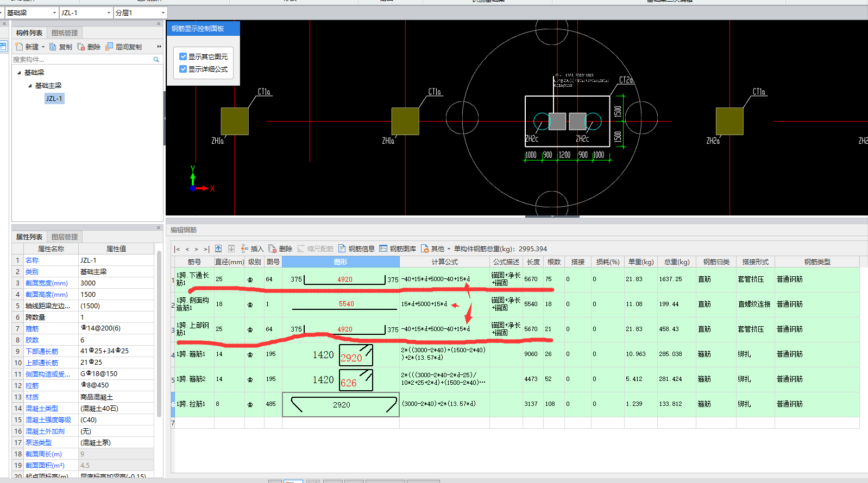The image size is (868, 483).
Task: Click the search magnifier icon in component search
Action: 156,59
